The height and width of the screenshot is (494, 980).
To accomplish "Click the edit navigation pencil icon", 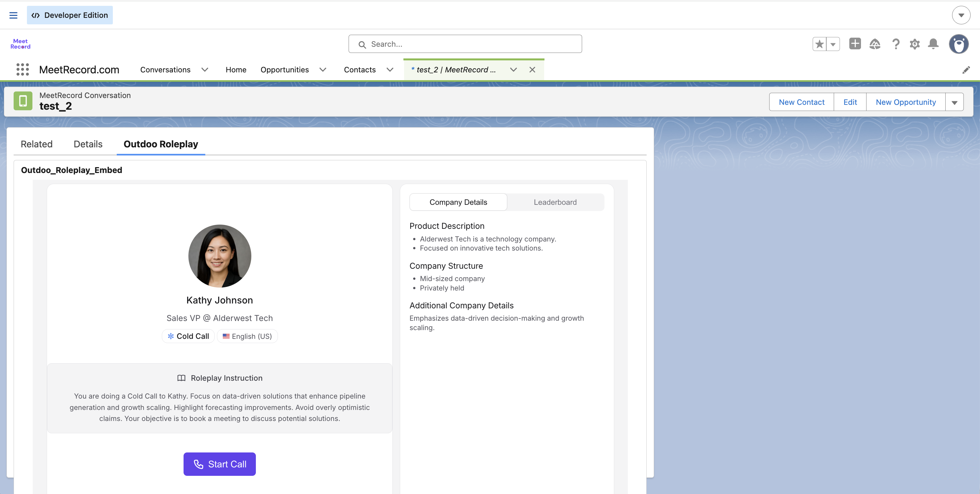I will click(966, 70).
